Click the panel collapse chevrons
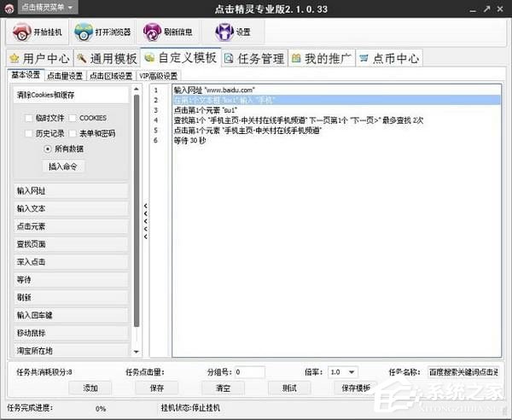 tap(146, 221)
